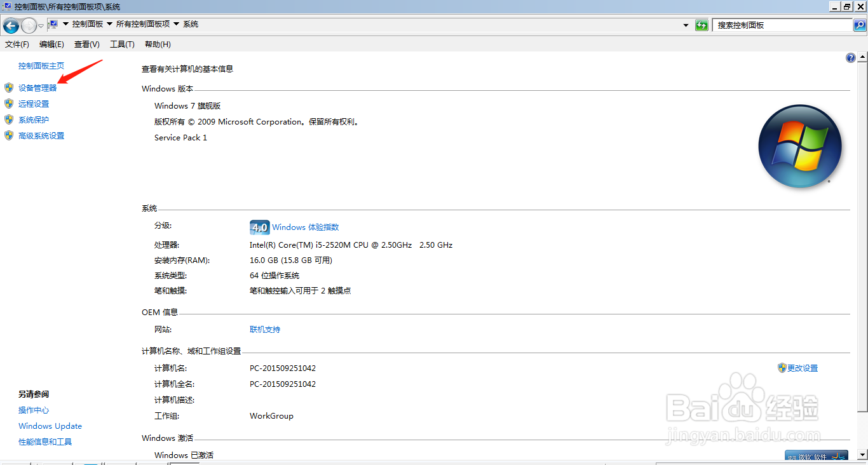
Task: Open 系统保护 link
Action: tap(34, 120)
